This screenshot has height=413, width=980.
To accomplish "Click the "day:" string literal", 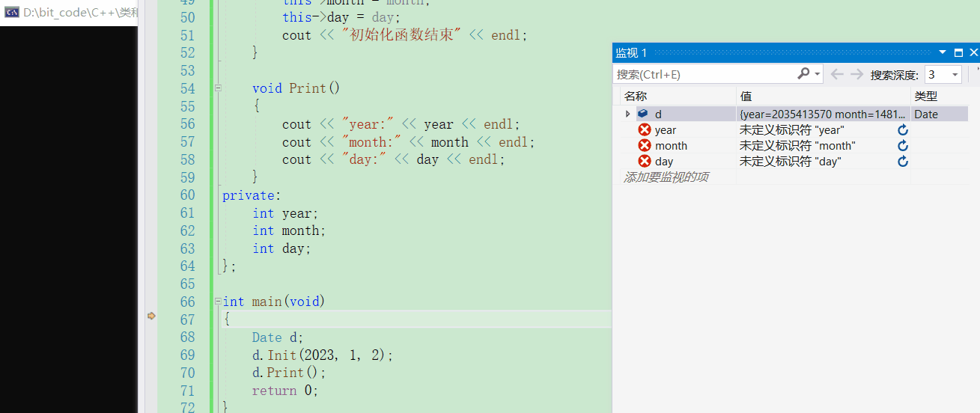I will (364, 159).
